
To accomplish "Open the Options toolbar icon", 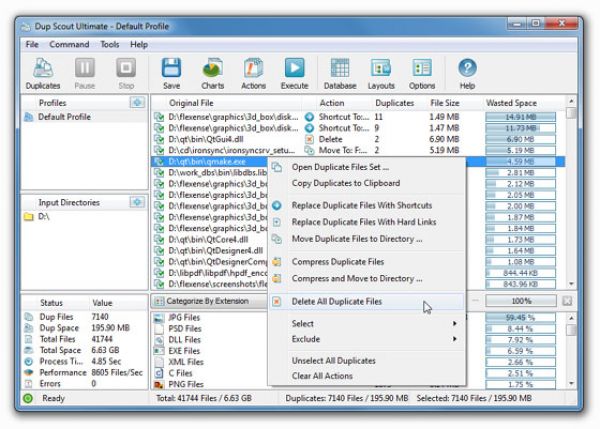I will (x=422, y=72).
